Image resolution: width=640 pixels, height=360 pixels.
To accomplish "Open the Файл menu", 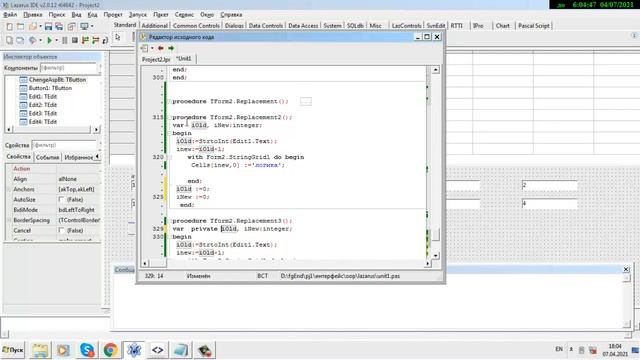I will [10, 15].
